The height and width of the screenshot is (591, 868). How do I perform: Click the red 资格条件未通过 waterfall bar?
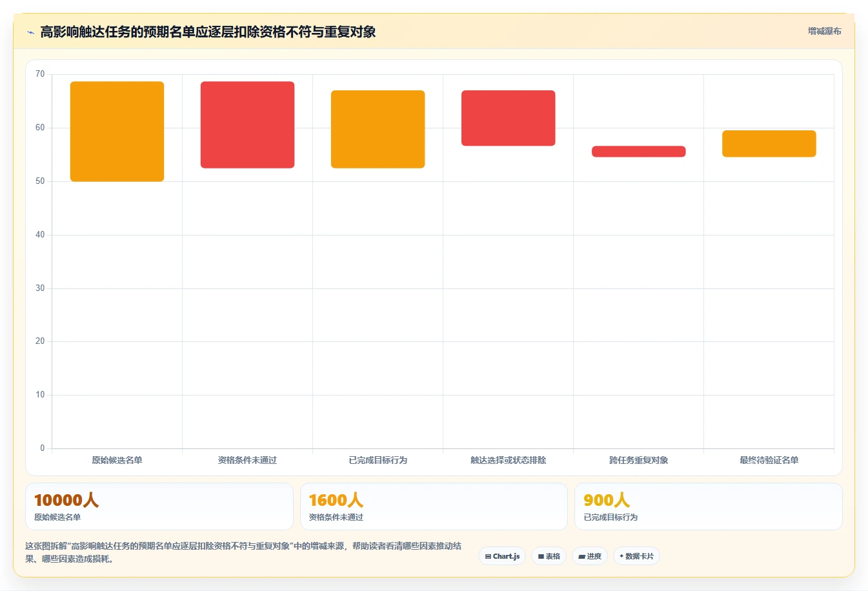tap(247, 125)
